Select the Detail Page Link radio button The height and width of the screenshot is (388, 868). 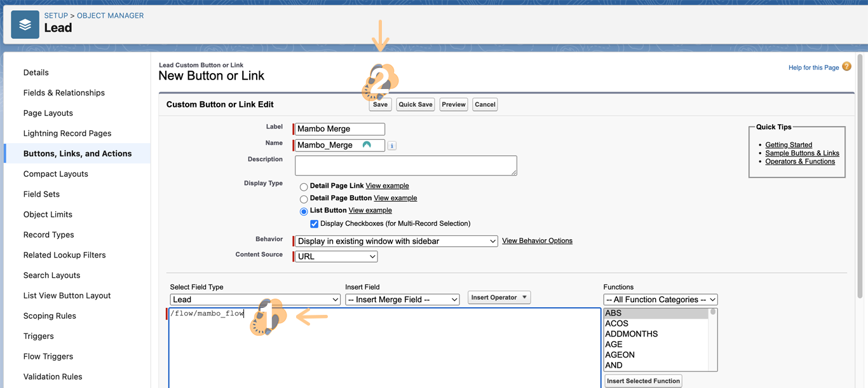click(304, 186)
